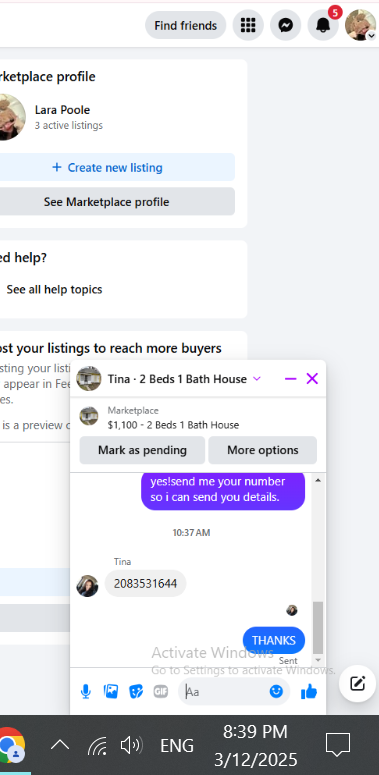Viewport: 379px width, 775px height.
Task: Click the voice clip microphone icon
Action: click(x=86, y=691)
